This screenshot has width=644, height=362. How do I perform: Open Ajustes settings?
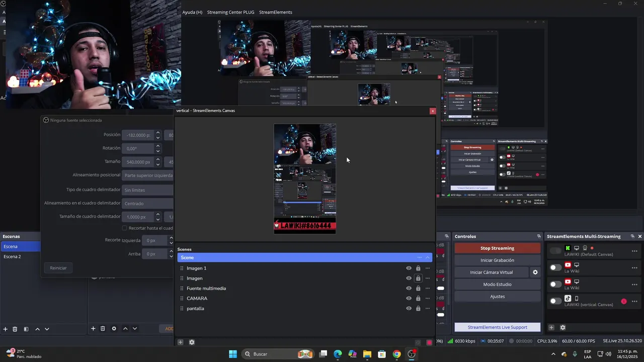coord(497,296)
